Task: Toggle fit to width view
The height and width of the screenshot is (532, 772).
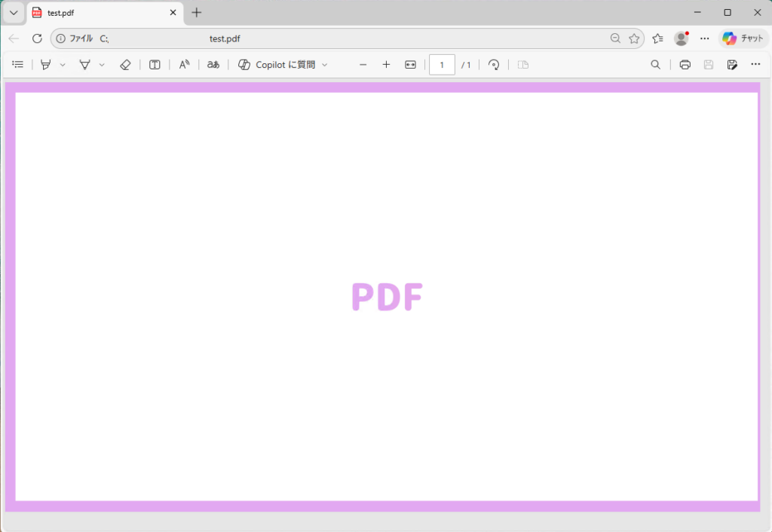Action: click(410, 65)
